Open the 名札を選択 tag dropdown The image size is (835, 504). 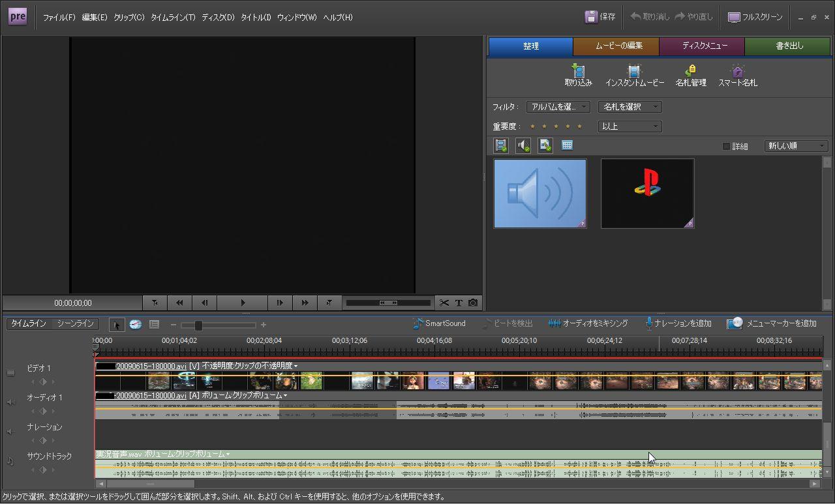tap(630, 107)
